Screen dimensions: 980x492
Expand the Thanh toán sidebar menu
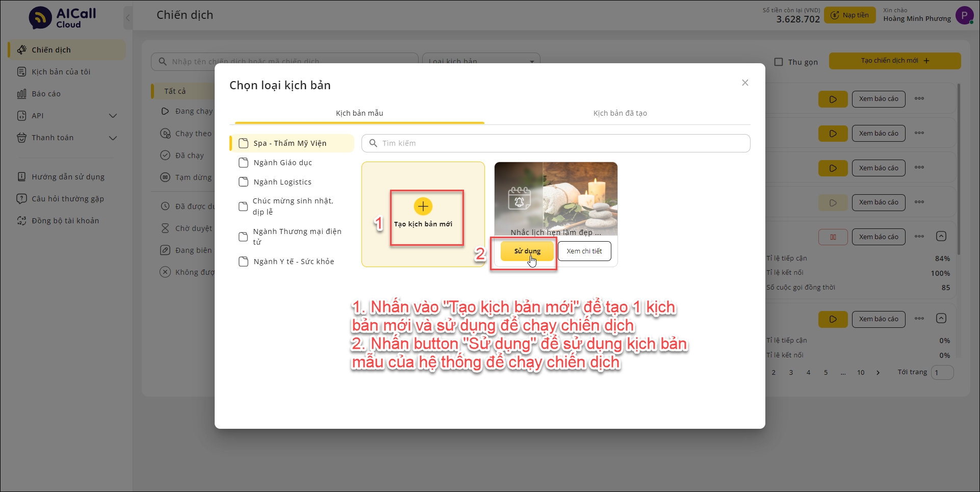tap(113, 138)
